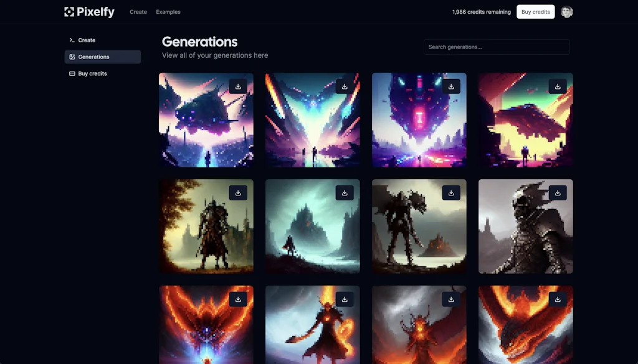Open Create from the top navigation
Screen dimensions: 638x364
(138, 11)
